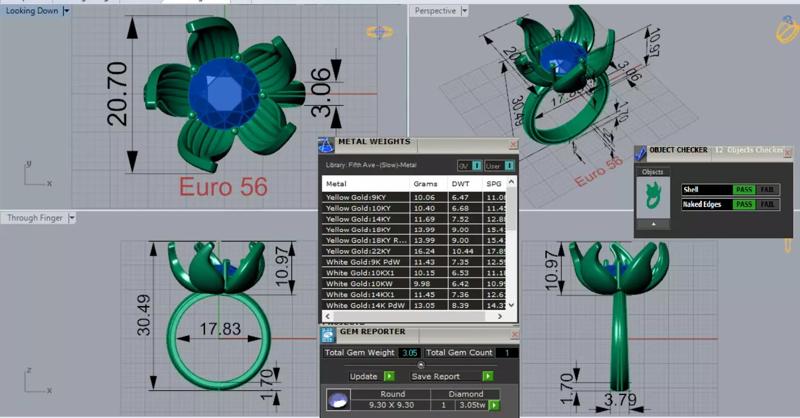Select the White Gold:10KX1 row
Screen dimensions: 800x418
[x=414, y=273]
